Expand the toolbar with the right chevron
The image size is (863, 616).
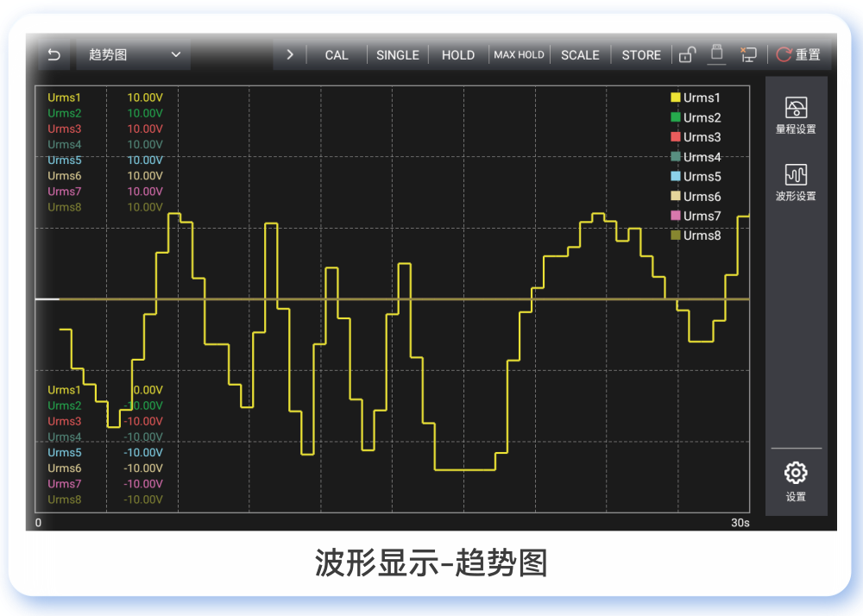290,53
